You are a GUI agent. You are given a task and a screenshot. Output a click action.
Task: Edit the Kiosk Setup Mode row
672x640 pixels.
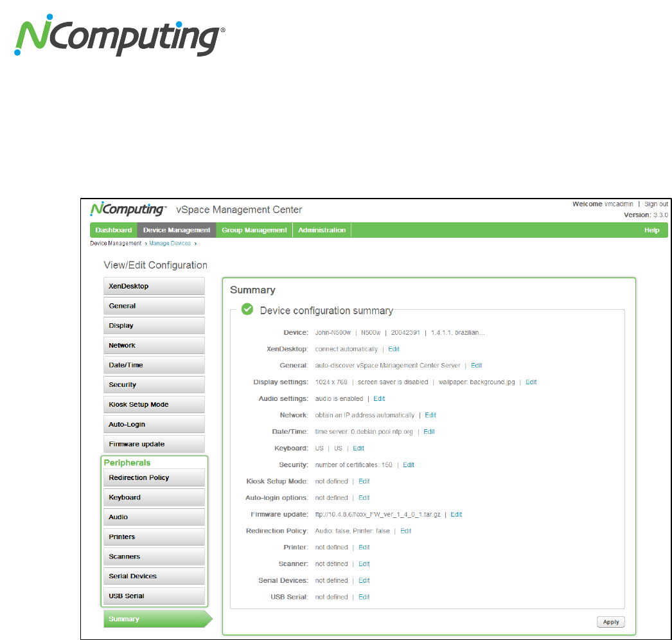pyautogui.click(x=364, y=481)
